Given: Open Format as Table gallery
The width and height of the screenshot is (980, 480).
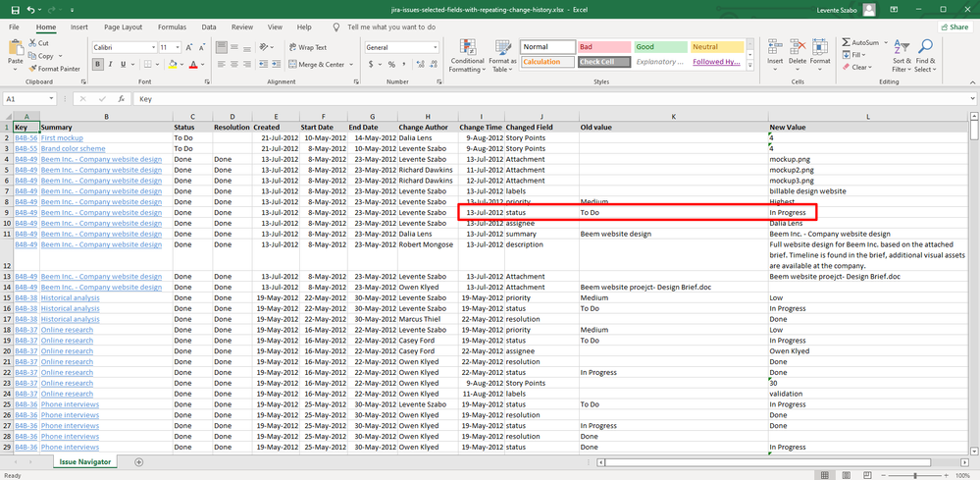Looking at the screenshot, I should [x=502, y=56].
